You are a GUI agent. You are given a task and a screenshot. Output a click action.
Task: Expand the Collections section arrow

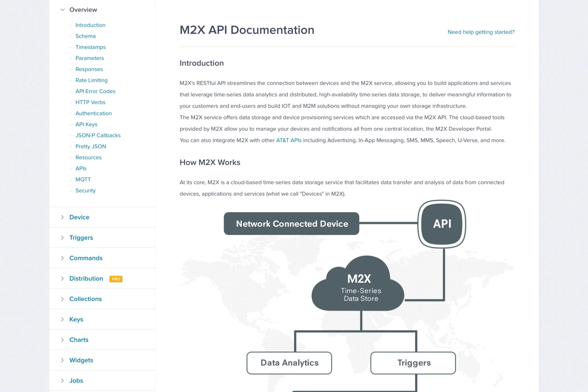click(x=63, y=299)
